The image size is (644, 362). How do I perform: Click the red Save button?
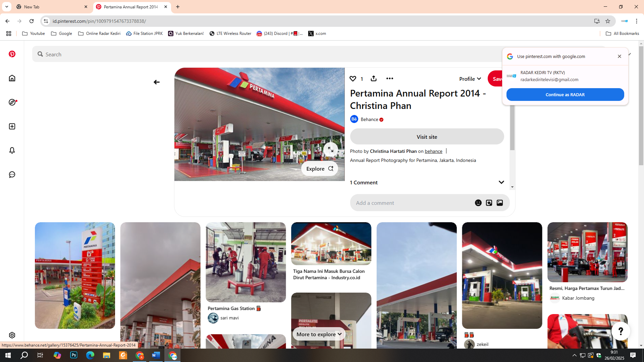tap(495, 79)
